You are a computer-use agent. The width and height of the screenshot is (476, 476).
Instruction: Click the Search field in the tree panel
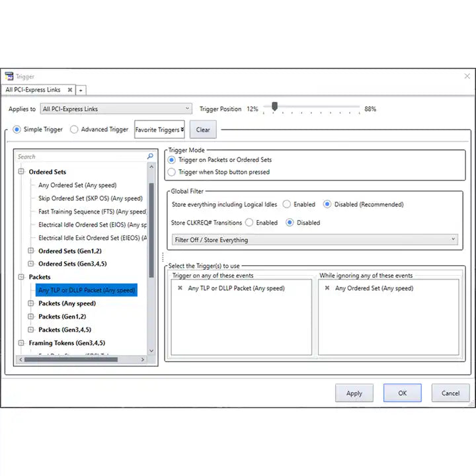(x=79, y=157)
